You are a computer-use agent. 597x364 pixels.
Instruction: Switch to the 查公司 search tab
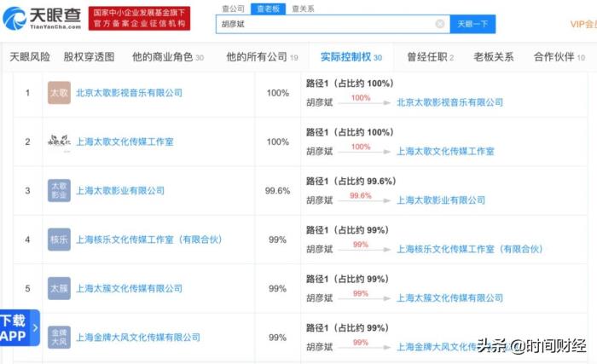click(233, 8)
